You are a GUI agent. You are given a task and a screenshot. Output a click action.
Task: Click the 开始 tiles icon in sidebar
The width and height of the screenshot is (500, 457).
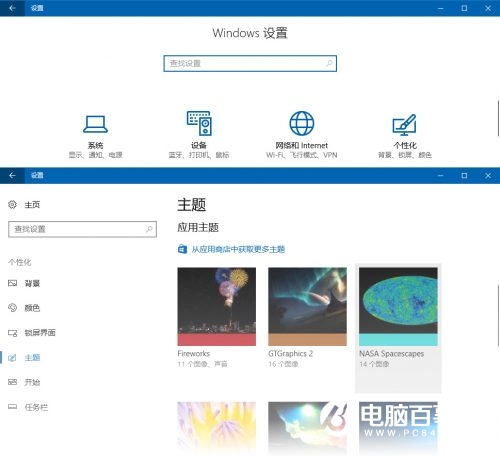coord(12,382)
